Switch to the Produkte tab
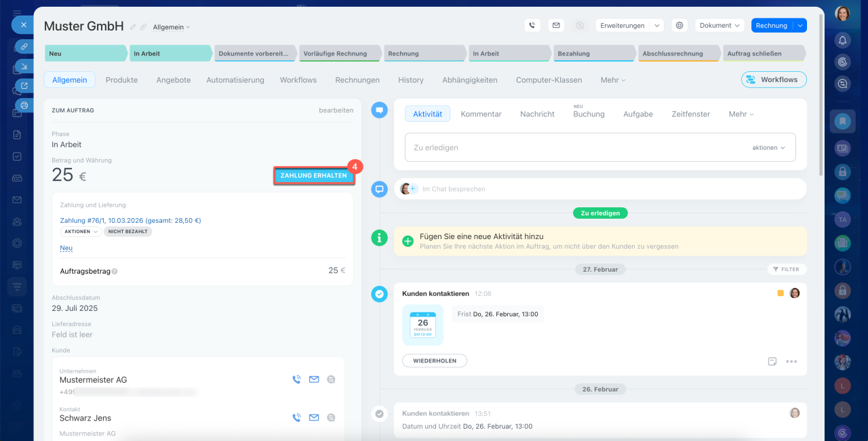Screen dimensions: 868x441 click(121, 80)
